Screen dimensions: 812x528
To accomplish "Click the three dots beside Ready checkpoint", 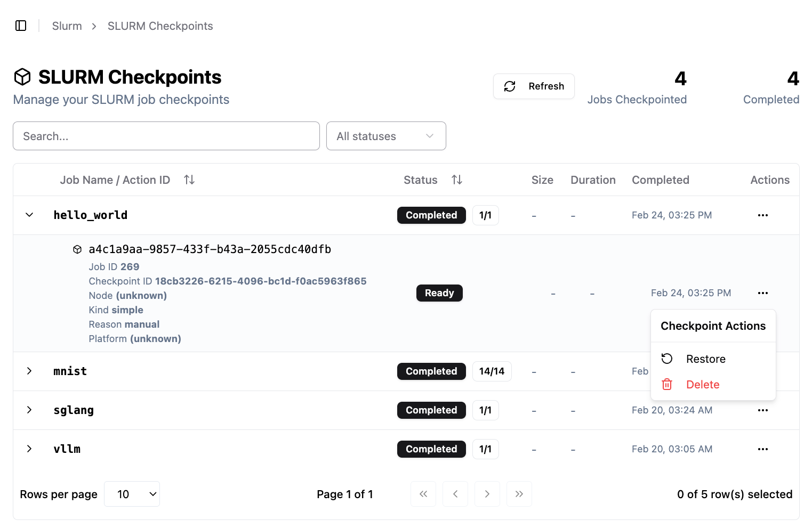I will tap(762, 293).
